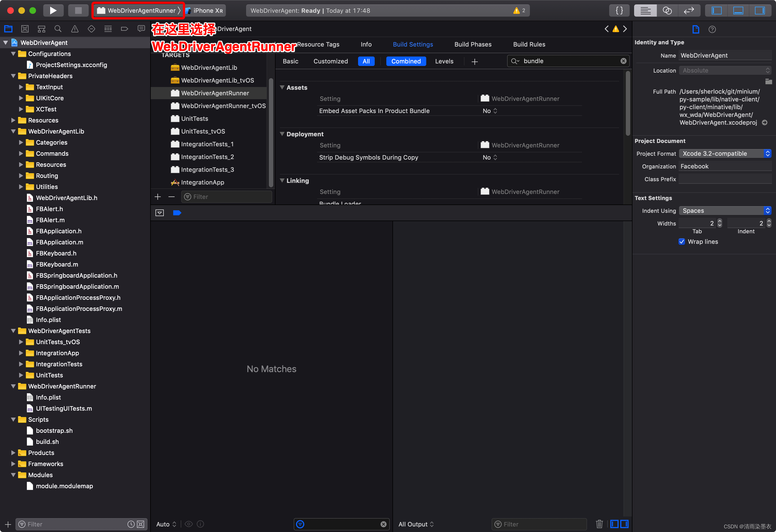Select the Levels view option
This screenshot has width=776, height=532.
tap(444, 61)
